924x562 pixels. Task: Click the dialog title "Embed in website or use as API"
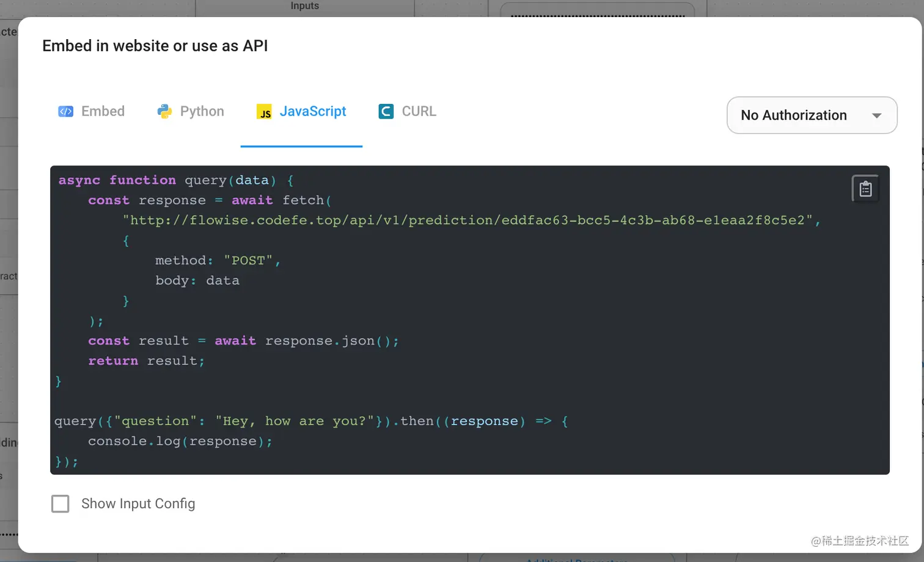pyautogui.click(x=155, y=46)
